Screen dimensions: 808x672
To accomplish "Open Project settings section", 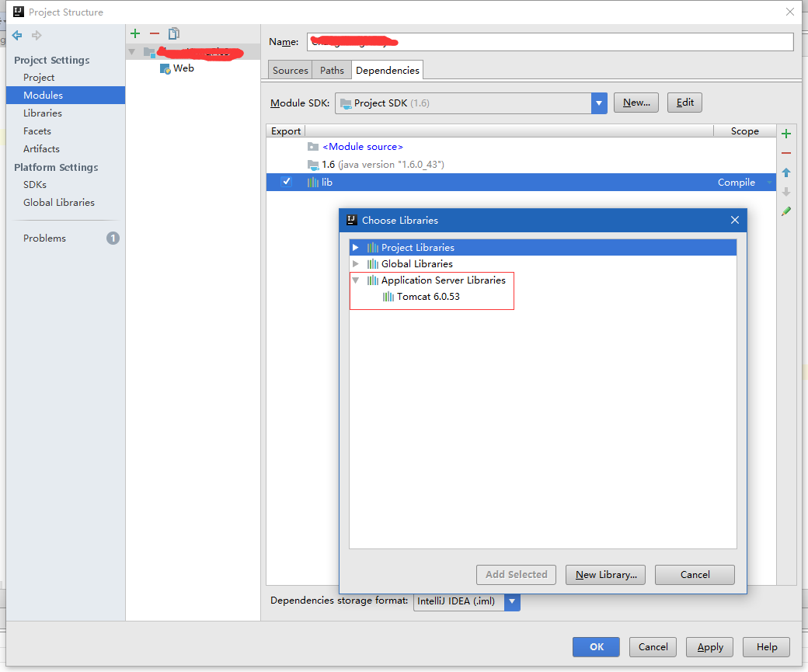I will pyautogui.click(x=39, y=78).
